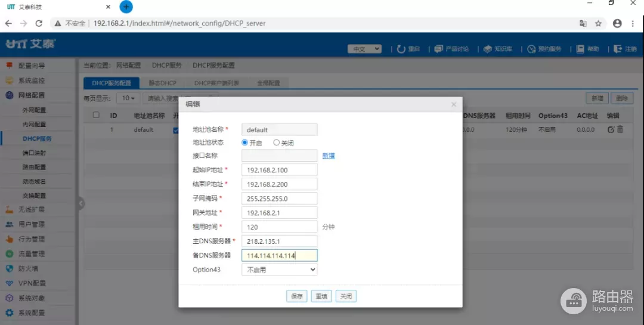644x325 pixels.
Task: Select the 开启 radio button
Action: (x=245, y=143)
